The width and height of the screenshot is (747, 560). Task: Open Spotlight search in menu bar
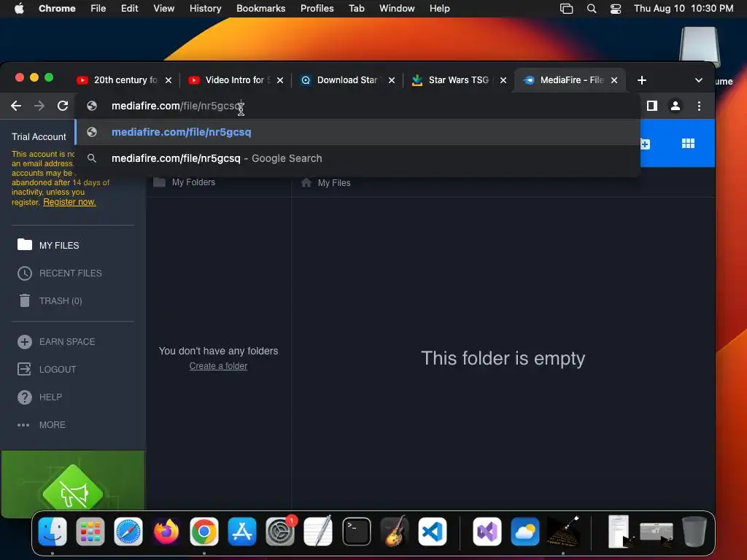coord(591,9)
